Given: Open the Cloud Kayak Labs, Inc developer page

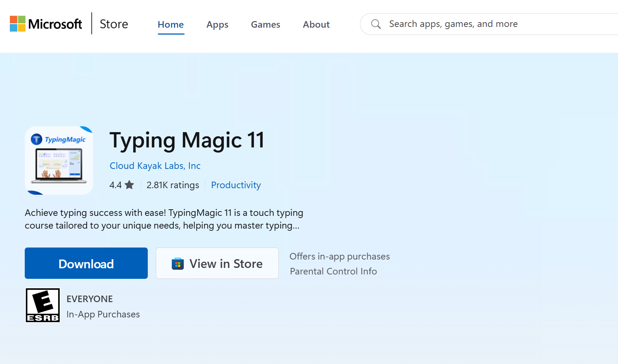Looking at the screenshot, I should (155, 166).
